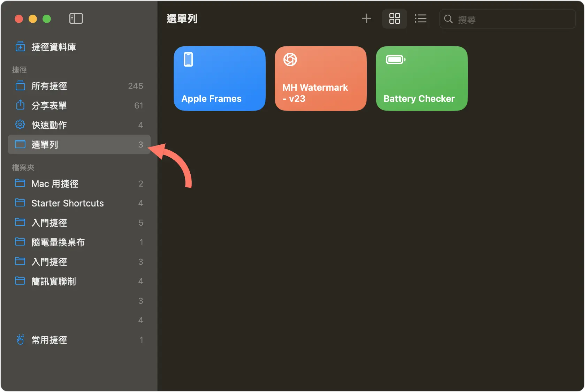Add a new shortcut with plus icon
This screenshot has height=392, width=585.
pyautogui.click(x=366, y=18)
